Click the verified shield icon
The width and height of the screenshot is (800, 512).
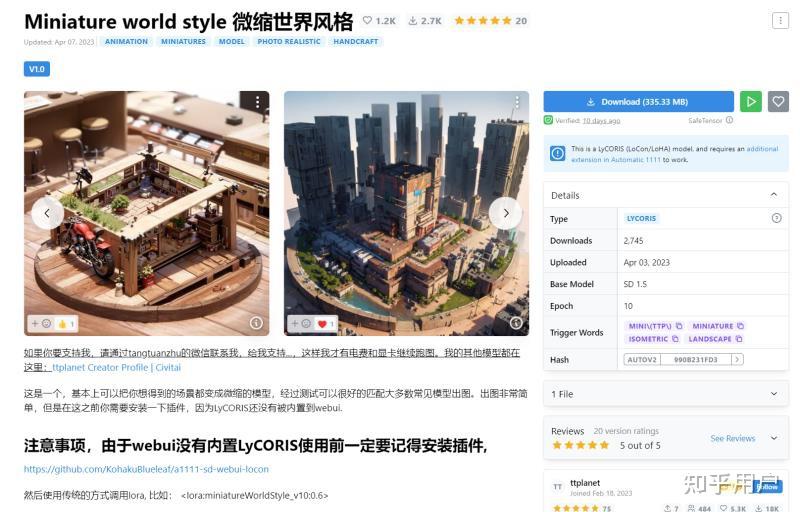[548, 120]
